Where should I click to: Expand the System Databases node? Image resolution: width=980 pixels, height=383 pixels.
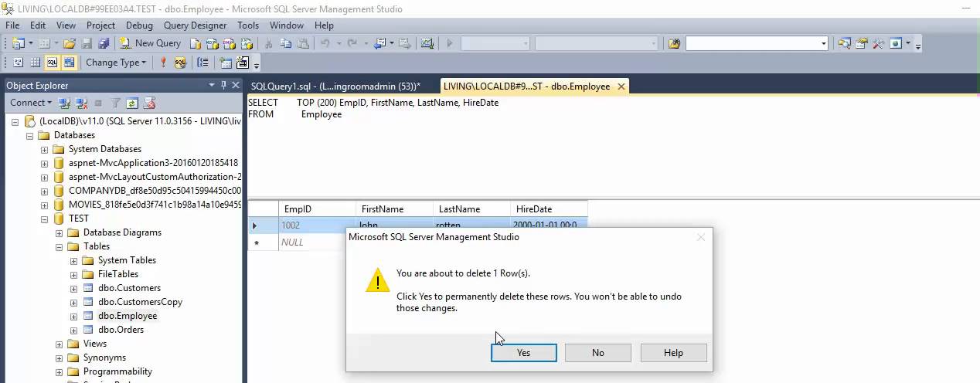[x=45, y=149]
